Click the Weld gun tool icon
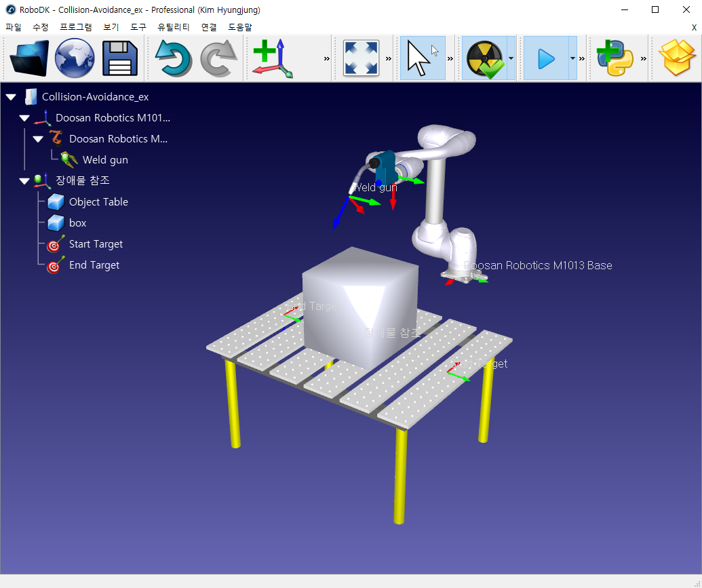This screenshot has height=588, width=702. click(69, 159)
